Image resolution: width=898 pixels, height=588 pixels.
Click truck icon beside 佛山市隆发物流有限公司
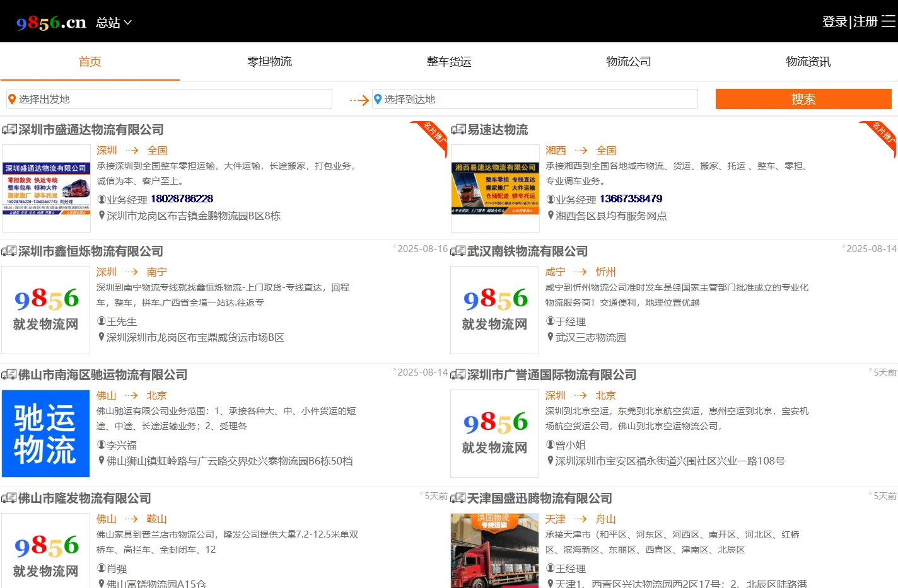point(9,499)
